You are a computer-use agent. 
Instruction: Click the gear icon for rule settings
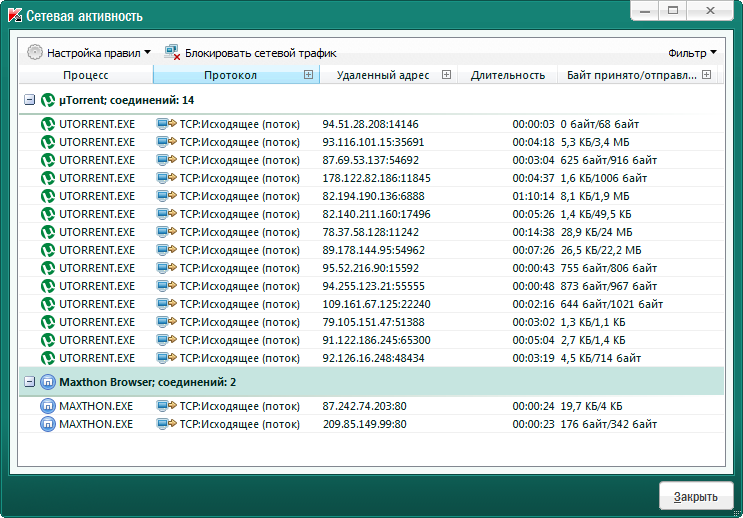tap(35, 52)
